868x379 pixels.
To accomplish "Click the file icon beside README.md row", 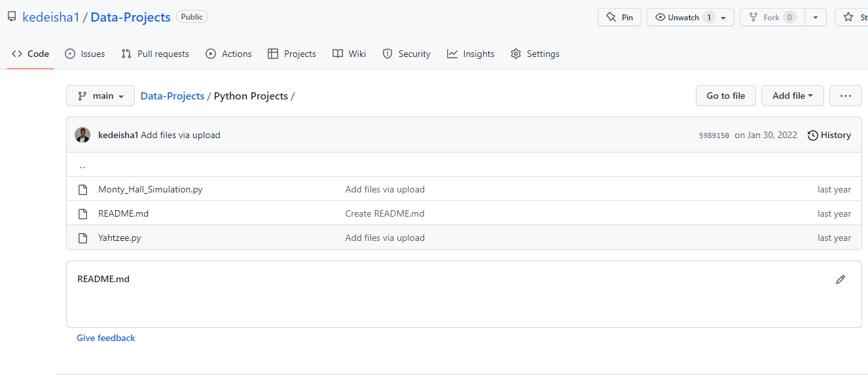I will pos(82,213).
